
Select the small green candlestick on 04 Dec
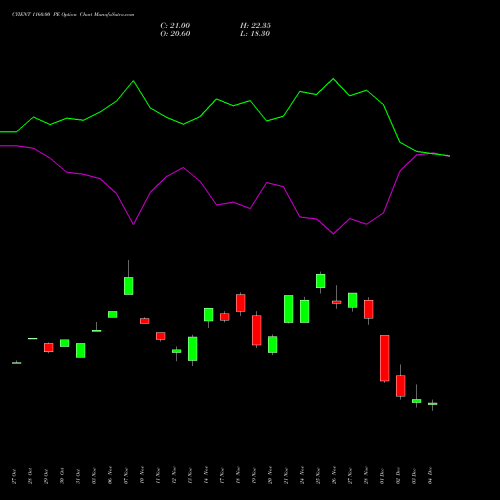tap(433, 404)
